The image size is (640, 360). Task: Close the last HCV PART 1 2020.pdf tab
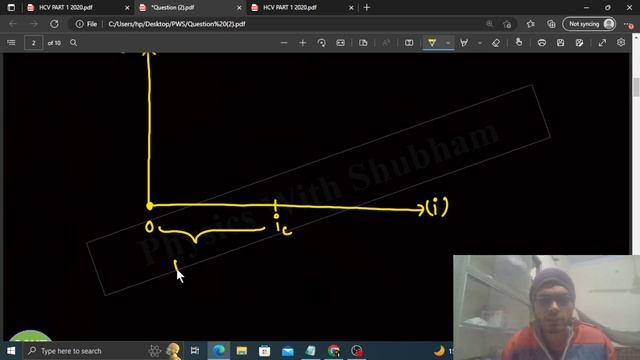(x=351, y=8)
